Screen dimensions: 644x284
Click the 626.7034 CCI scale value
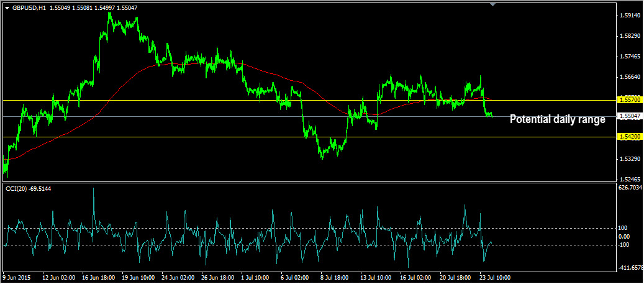click(632, 188)
